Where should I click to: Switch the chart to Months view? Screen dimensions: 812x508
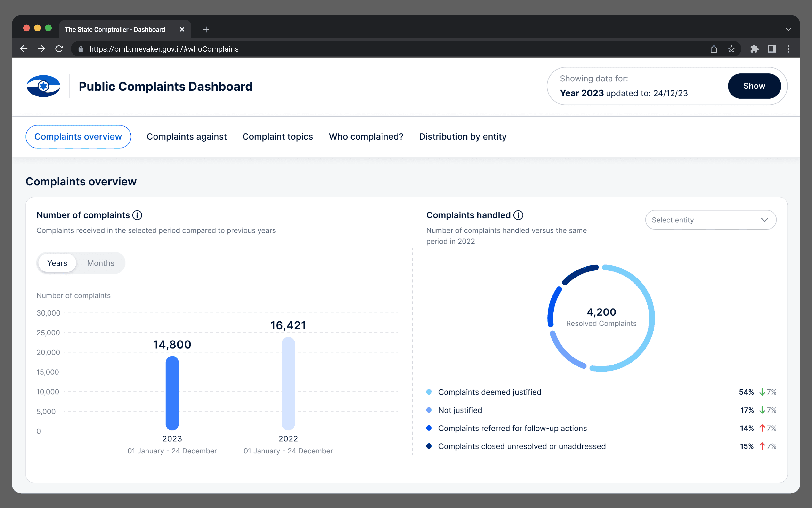[101, 263]
